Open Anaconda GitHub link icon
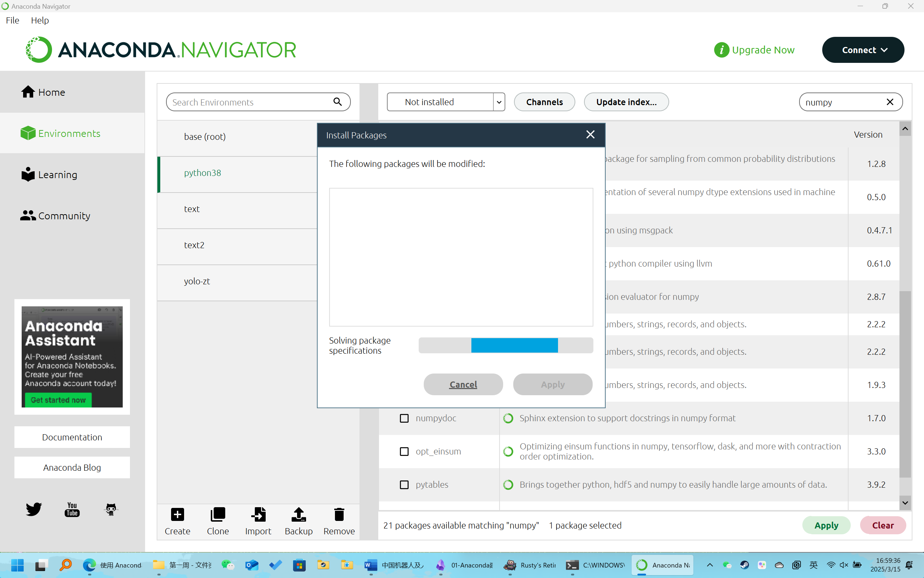924x578 pixels. [x=111, y=509]
